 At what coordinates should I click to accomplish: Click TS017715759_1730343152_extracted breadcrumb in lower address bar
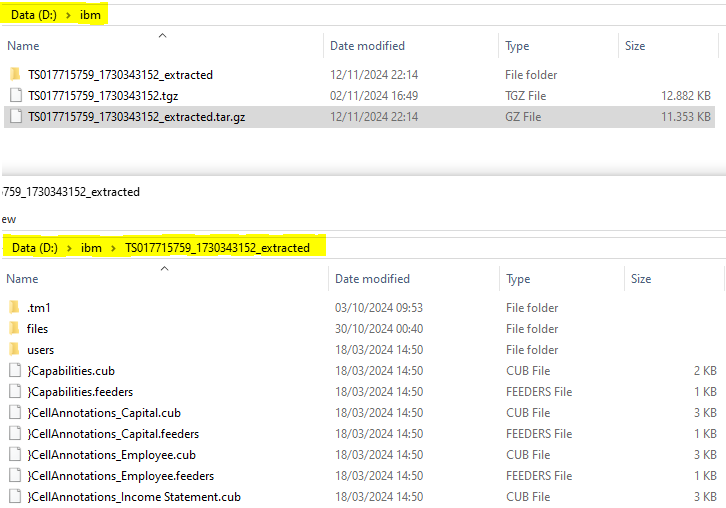(x=217, y=248)
